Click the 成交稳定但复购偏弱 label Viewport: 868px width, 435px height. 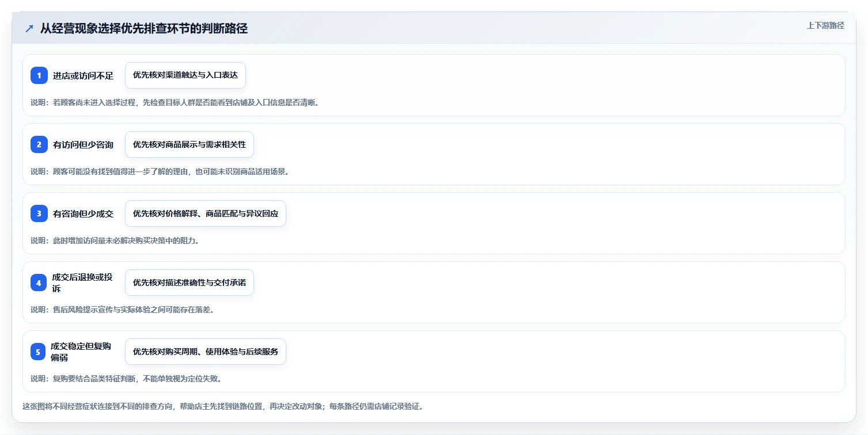(x=81, y=352)
